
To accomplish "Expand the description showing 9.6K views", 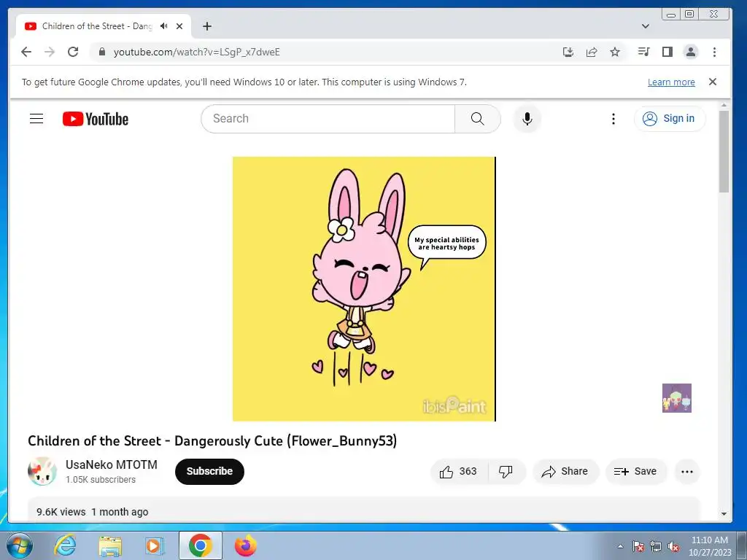I will pyautogui.click(x=364, y=510).
